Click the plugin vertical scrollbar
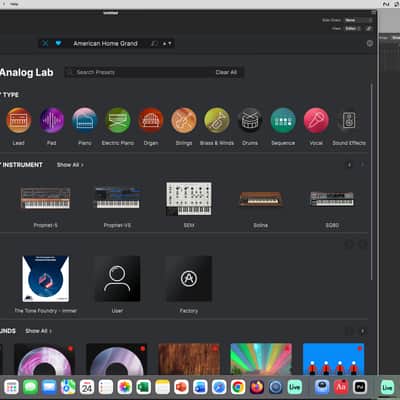Viewport: 400px width, 400px height. pyautogui.click(x=372, y=182)
